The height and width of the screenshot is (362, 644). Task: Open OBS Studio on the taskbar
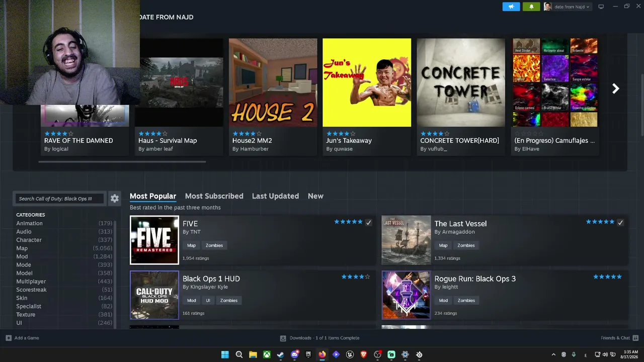377,354
